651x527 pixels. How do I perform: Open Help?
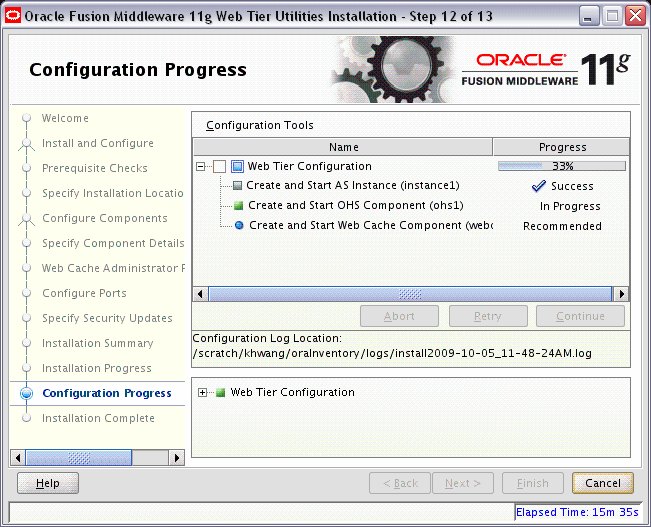click(48, 483)
